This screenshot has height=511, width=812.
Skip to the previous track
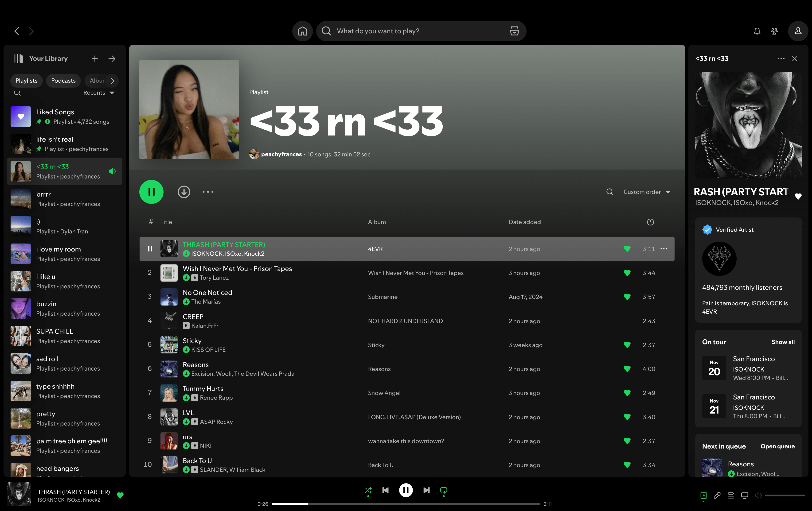385,490
